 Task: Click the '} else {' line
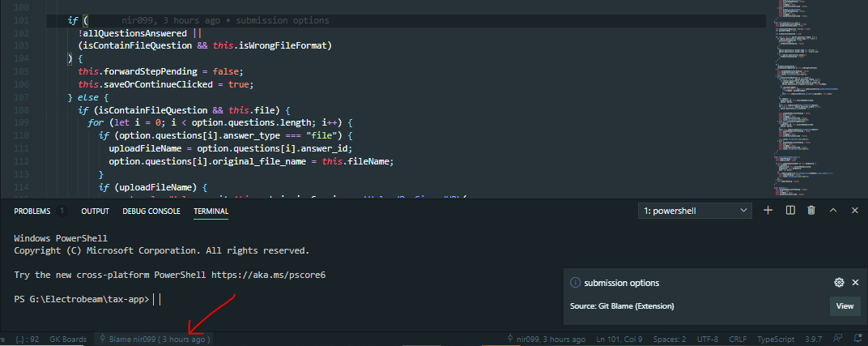coord(88,97)
